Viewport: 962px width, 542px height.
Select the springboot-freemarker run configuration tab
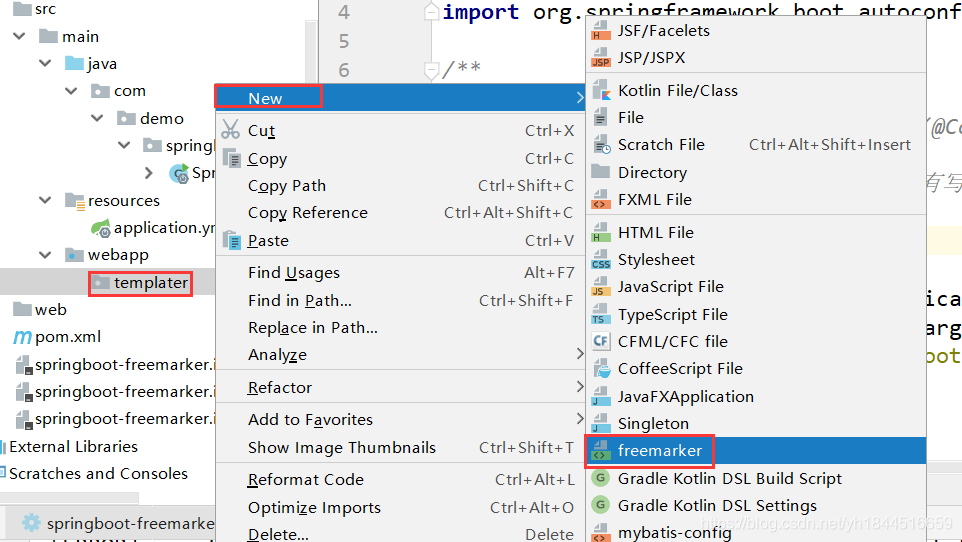pos(110,523)
